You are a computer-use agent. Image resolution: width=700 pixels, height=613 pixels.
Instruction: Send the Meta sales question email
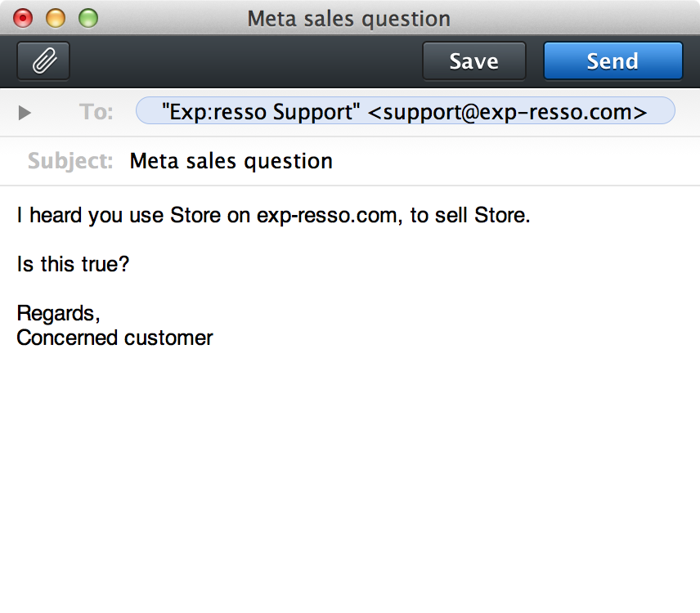pyautogui.click(x=612, y=61)
